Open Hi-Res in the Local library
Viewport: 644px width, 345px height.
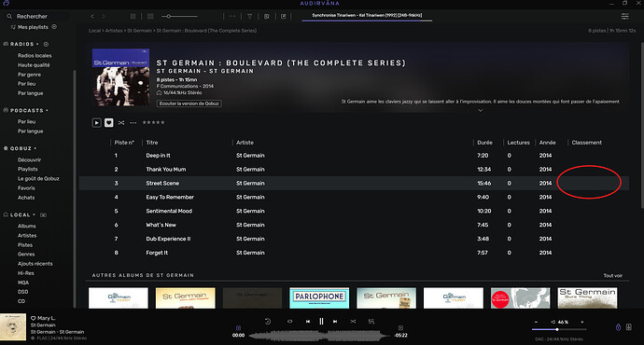26,273
